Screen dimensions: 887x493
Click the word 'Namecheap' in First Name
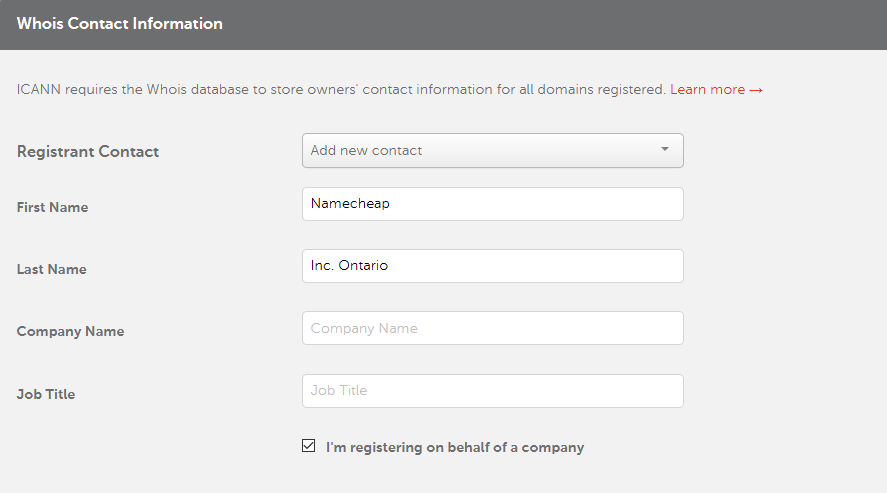point(350,204)
